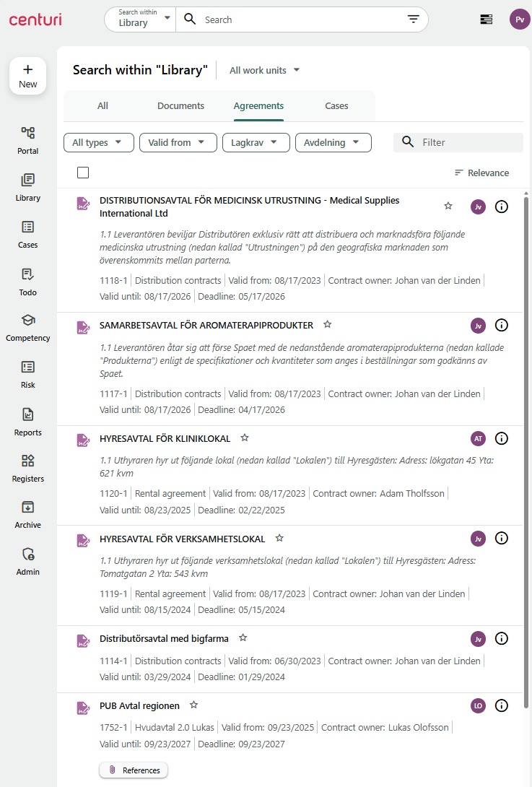Screen dimensions: 532x787
Task: Click the '1120-1' agreement number text
Action: click(x=113, y=493)
